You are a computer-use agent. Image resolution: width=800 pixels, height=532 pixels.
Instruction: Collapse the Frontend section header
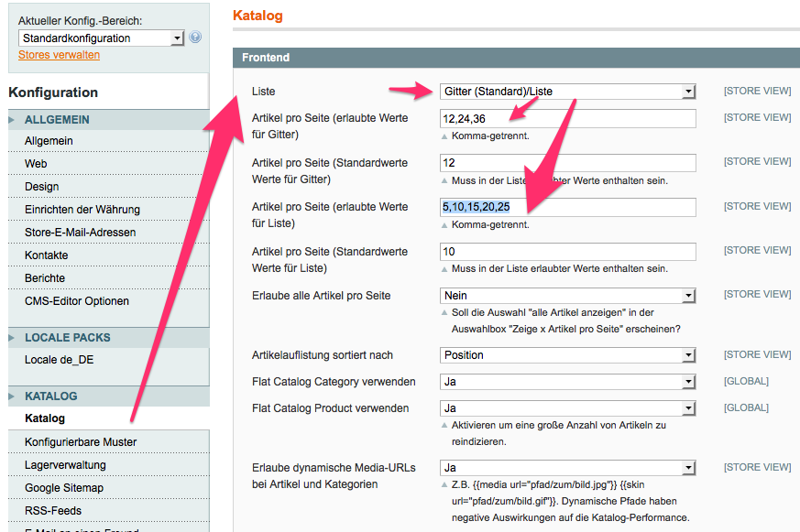coord(516,58)
